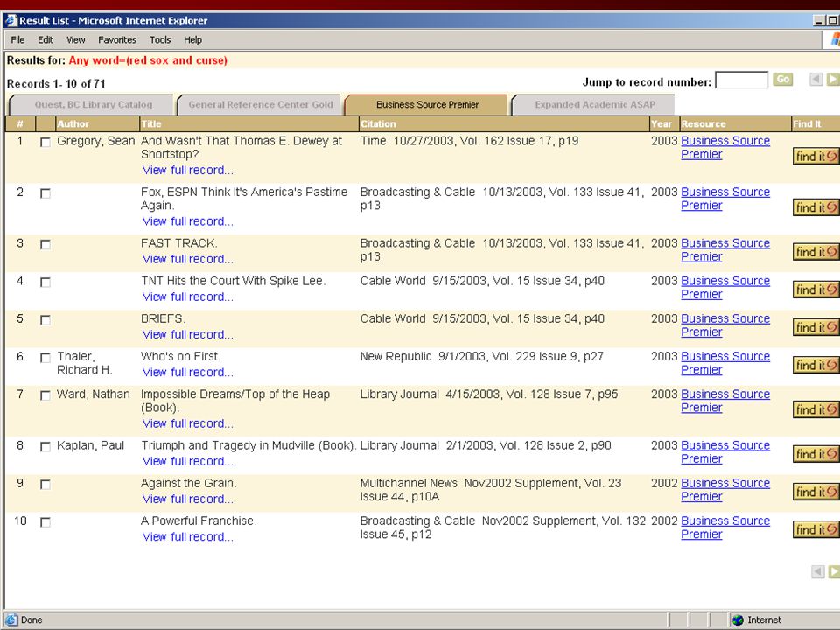This screenshot has width=840, height=630.
Task: View full record for Fox, ESPN article
Action: point(187,221)
